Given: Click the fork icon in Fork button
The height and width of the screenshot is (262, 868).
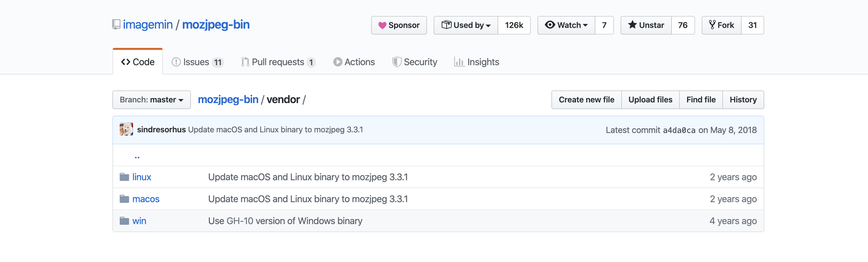Looking at the screenshot, I should (712, 25).
